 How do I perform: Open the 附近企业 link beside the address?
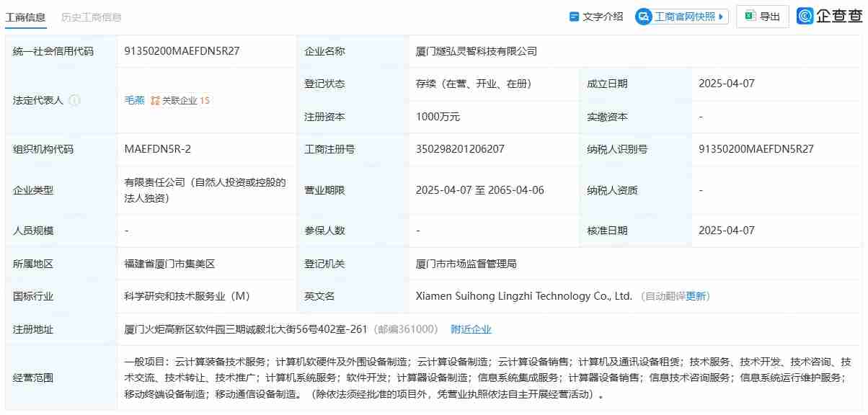pos(471,329)
